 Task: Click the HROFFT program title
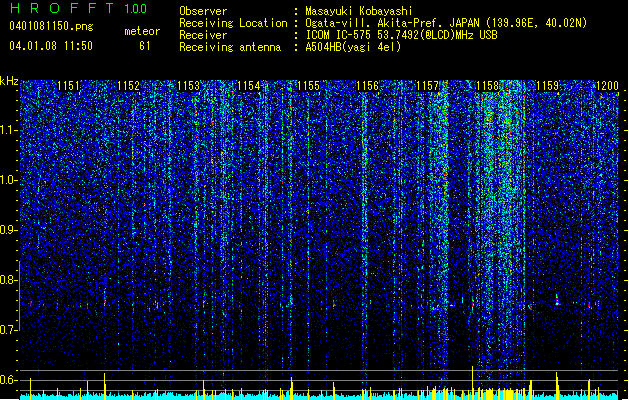tap(62, 8)
